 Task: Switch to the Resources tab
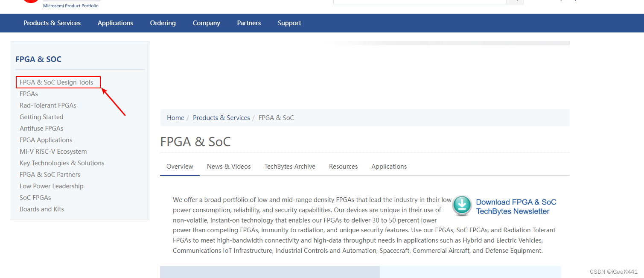click(343, 167)
